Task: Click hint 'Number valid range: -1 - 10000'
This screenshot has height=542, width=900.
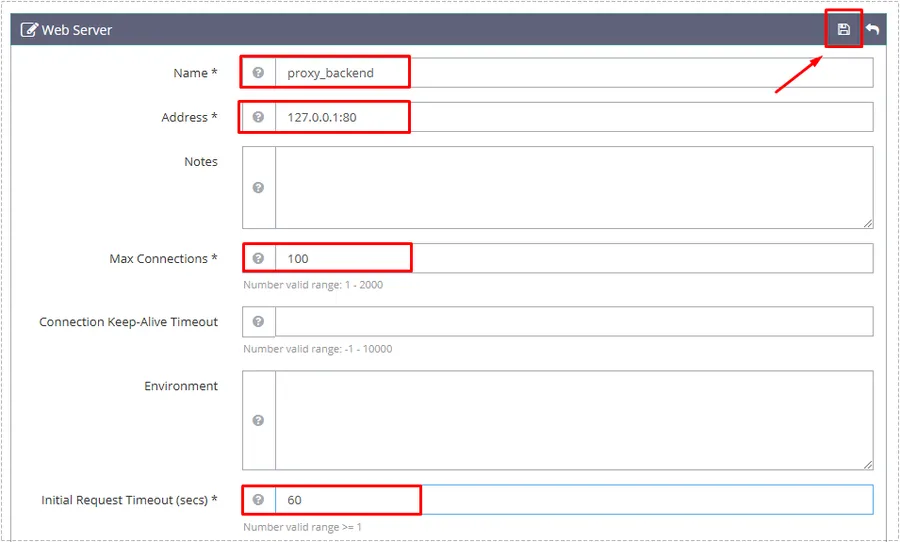Action: click(x=317, y=349)
